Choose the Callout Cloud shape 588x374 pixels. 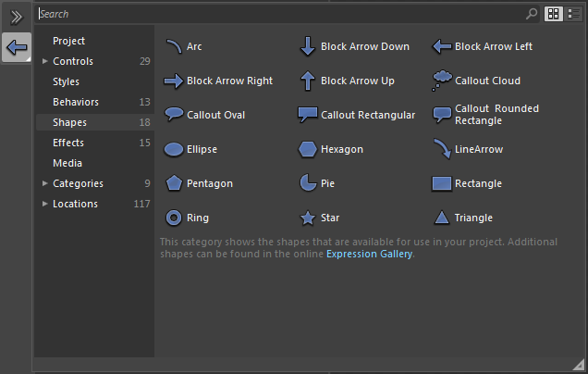coord(477,81)
